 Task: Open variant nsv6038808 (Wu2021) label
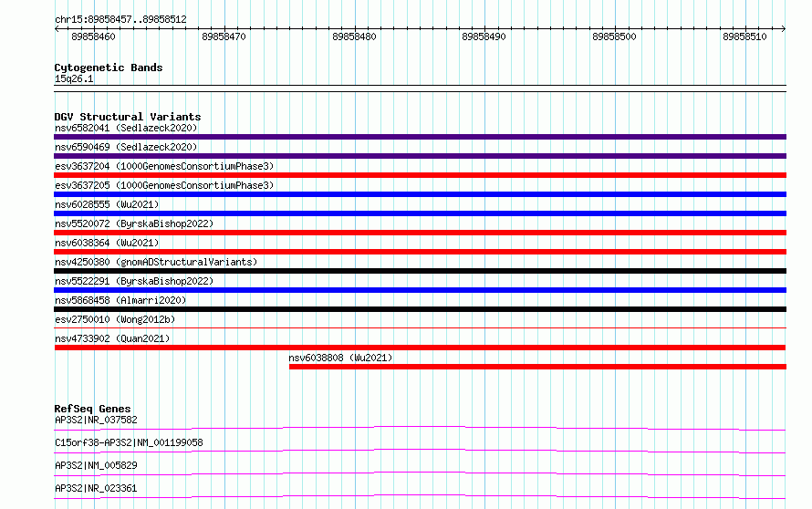point(340,358)
